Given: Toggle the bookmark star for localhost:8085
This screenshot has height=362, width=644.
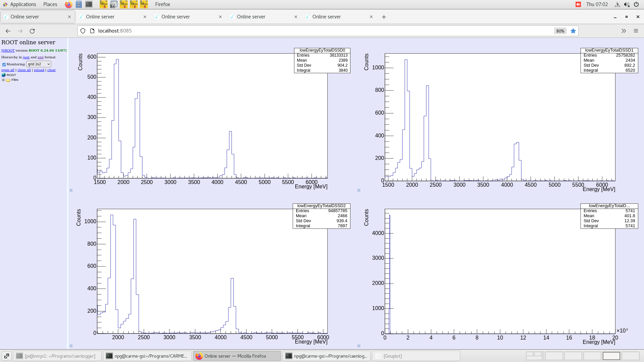Looking at the screenshot, I should (573, 31).
